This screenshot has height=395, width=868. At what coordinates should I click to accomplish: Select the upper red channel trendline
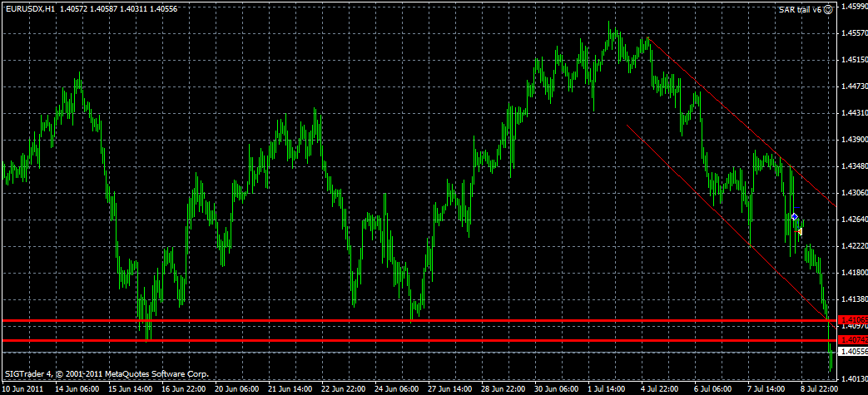click(x=742, y=121)
